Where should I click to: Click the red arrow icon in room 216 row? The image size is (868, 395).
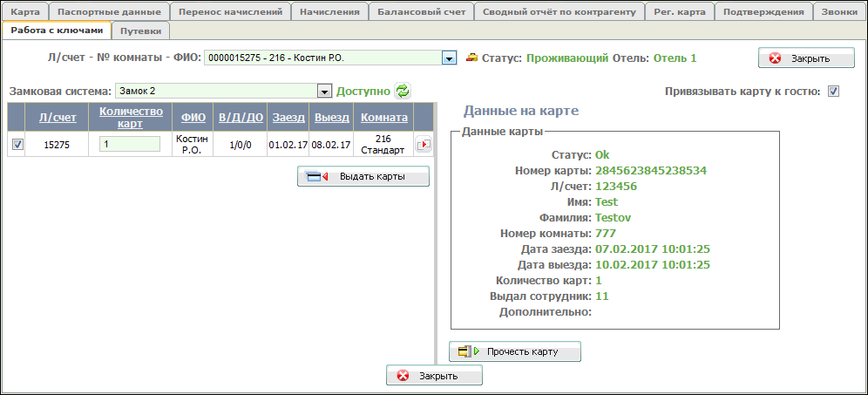tap(424, 145)
